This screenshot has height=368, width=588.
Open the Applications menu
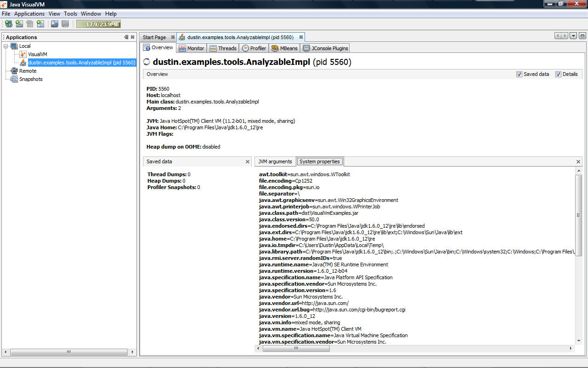29,14
